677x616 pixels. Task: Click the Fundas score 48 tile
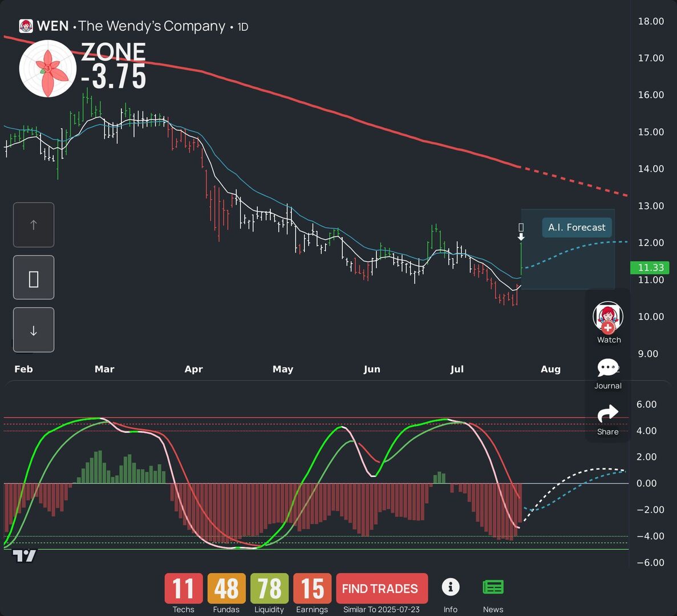tap(226, 589)
